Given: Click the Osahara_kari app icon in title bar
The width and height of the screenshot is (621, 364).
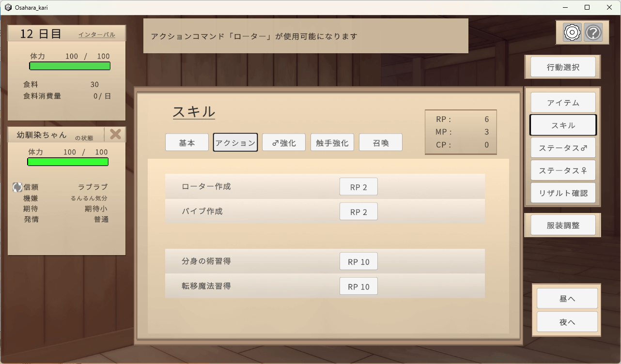Looking at the screenshot, I should coord(8,8).
